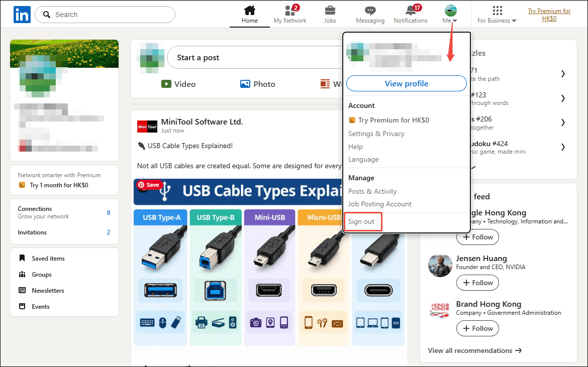Image resolution: width=588 pixels, height=367 pixels.
Task: Open the chevron for the first puzzle row
Action: (x=563, y=74)
